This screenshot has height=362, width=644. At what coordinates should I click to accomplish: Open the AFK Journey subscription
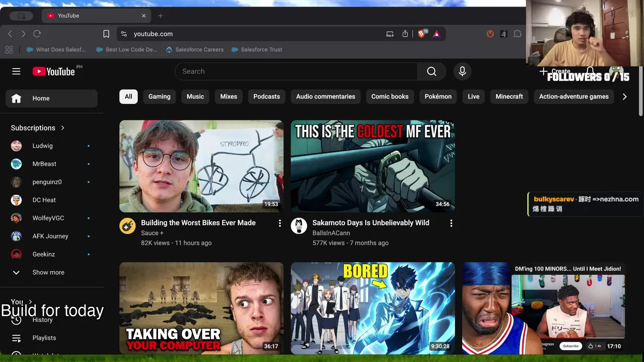tap(51, 236)
